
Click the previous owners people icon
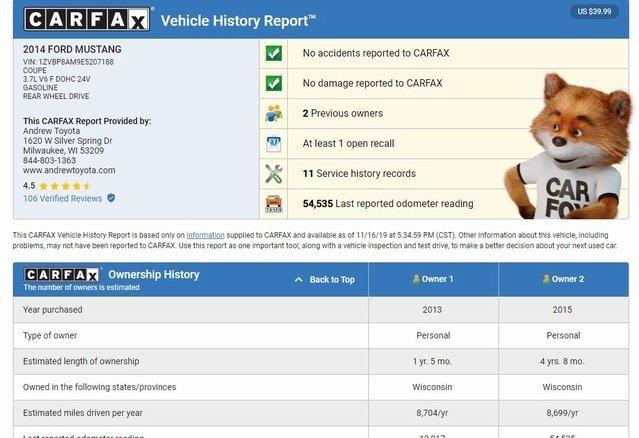tap(273, 113)
